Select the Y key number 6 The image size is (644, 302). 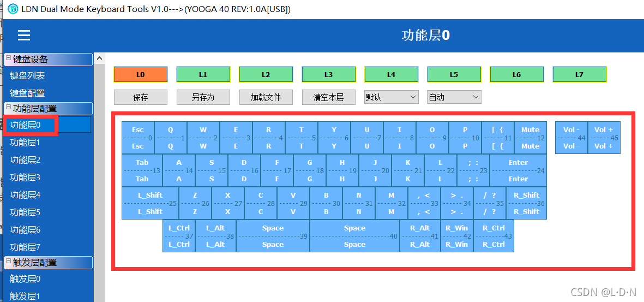[334, 138]
